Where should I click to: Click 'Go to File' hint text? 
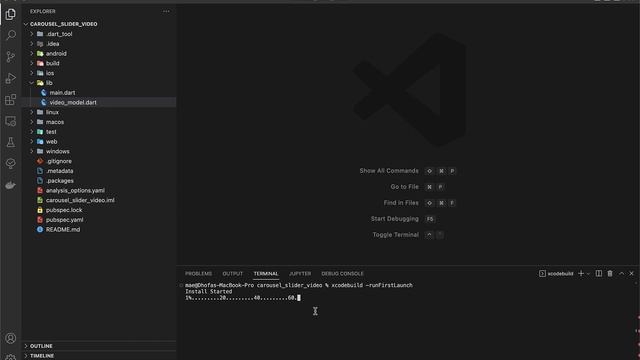[404, 187]
